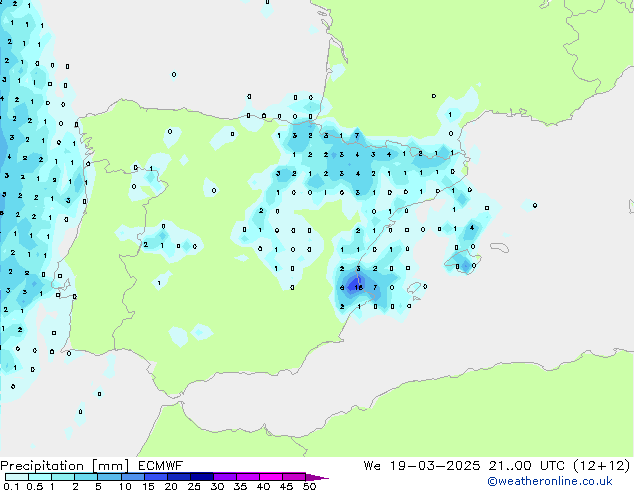Click the legend label '0.1'
The height and width of the screenshot is (490, 634).
pyautogui.click(x=11, y=486)
